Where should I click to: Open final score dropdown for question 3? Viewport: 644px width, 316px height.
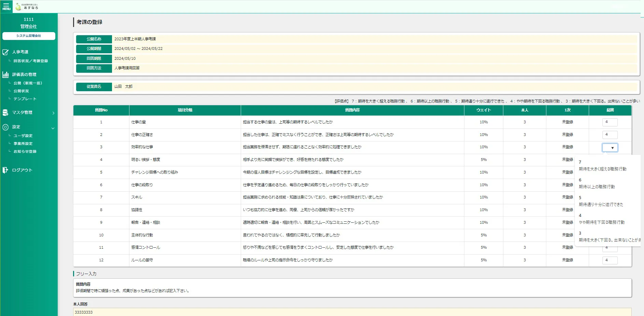coord(610,148)
